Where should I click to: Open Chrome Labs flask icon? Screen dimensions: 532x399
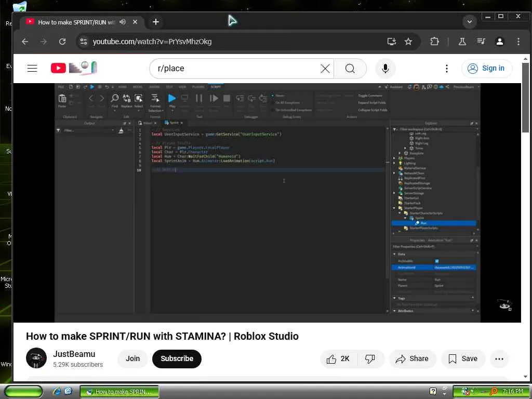(x=462, y=42)
